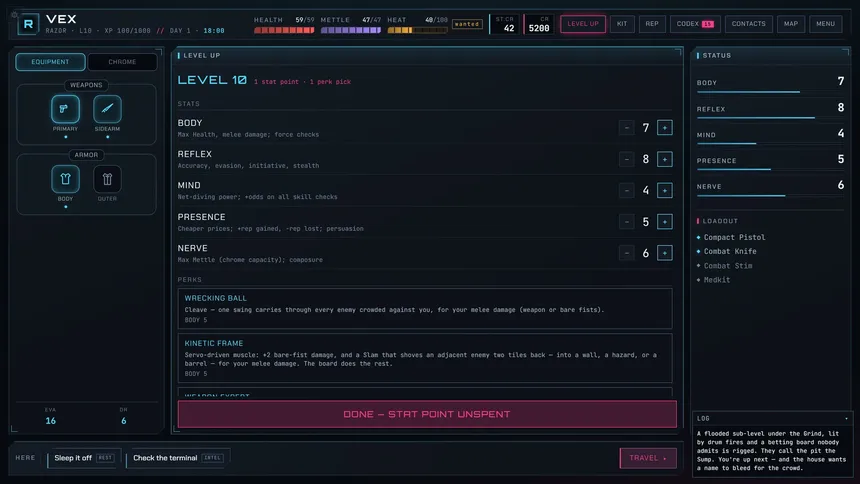Decrease the REFLEX stat with minus
The height and width of the screenshot is (484, 860).
click(x=626, y=159)
